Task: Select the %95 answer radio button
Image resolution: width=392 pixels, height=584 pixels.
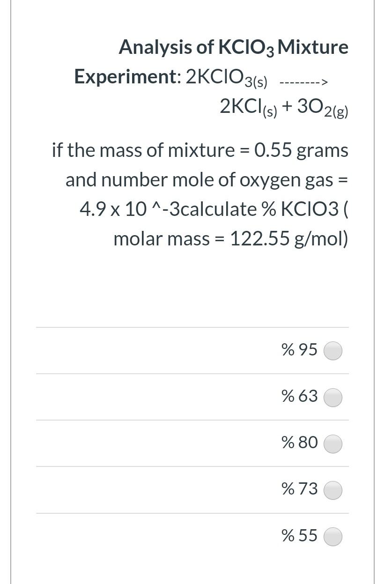Action: pos(333,350)
